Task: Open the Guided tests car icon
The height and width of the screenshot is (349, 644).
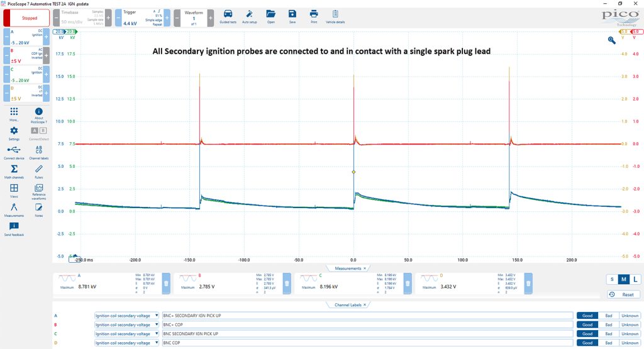Action: (x=228, y=14)
